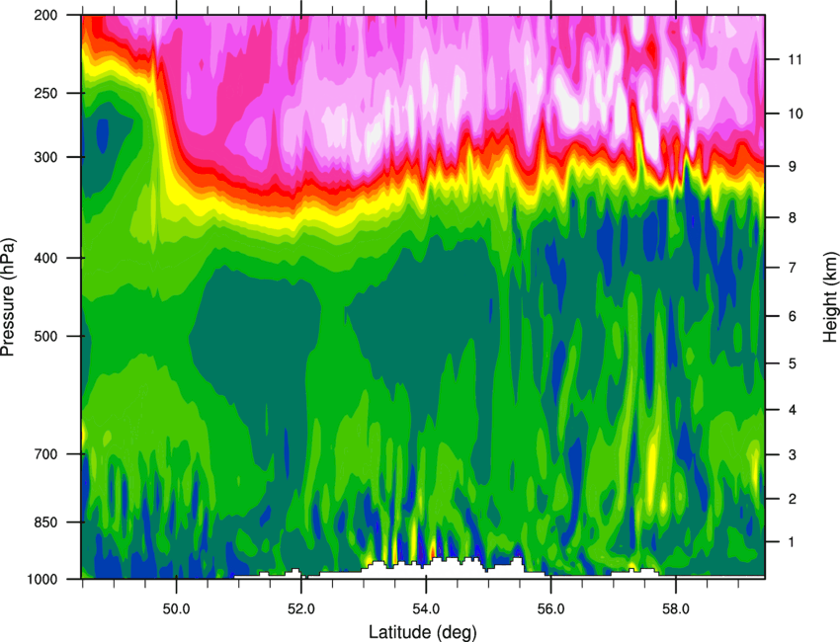Click the Latitude (deg) axis title

(422, 632)
